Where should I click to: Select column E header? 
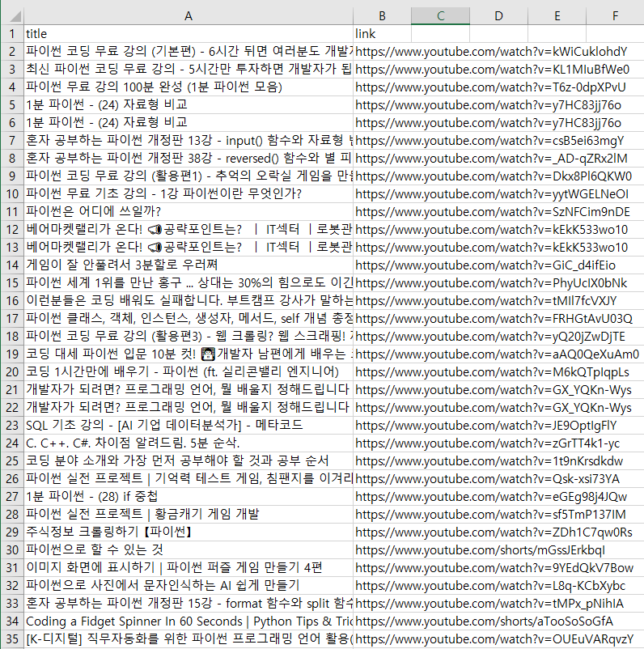[x=557, y=15]
